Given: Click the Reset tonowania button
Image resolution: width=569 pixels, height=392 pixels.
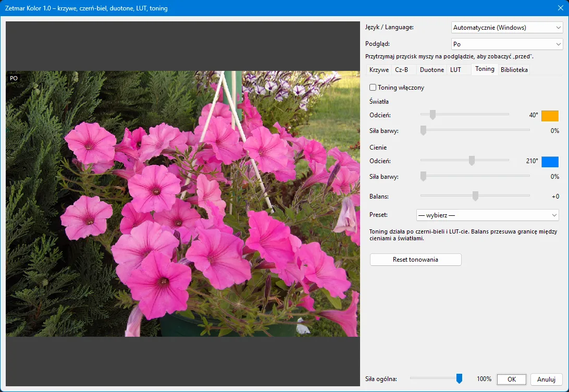Looking at the screenshot, I should [x=415, y=260].
